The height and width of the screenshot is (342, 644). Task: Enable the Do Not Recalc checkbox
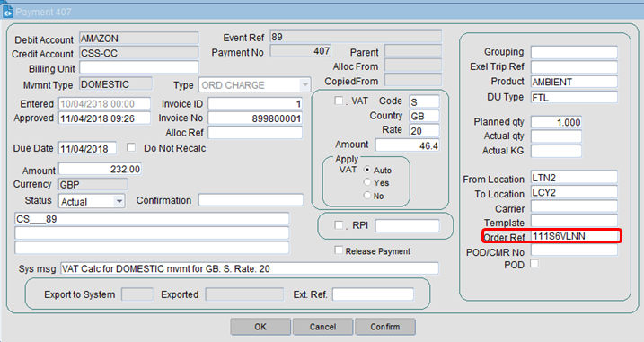131,147
